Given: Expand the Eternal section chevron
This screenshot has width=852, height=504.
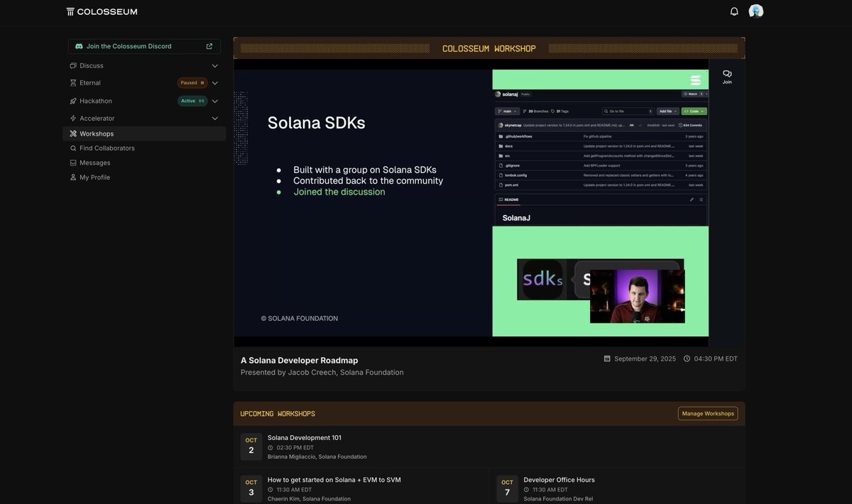Looking at the screenshot, I should pyautogui.click(x=215, y=83).
